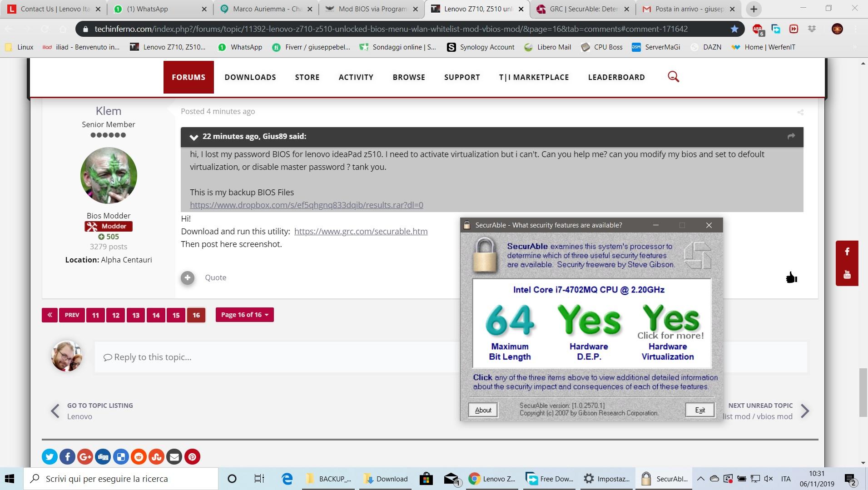
Task: Like the post with thumbs-up icon
Action: (x=791, y=277)
